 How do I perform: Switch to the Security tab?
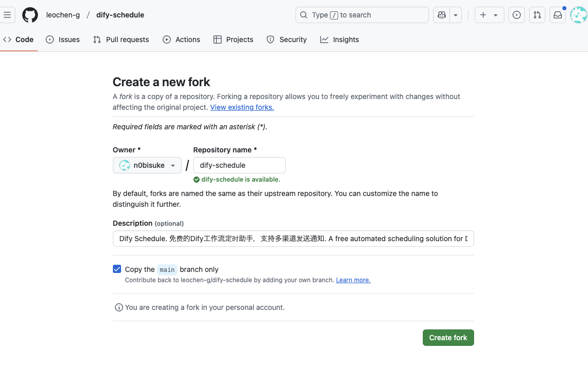286,40
